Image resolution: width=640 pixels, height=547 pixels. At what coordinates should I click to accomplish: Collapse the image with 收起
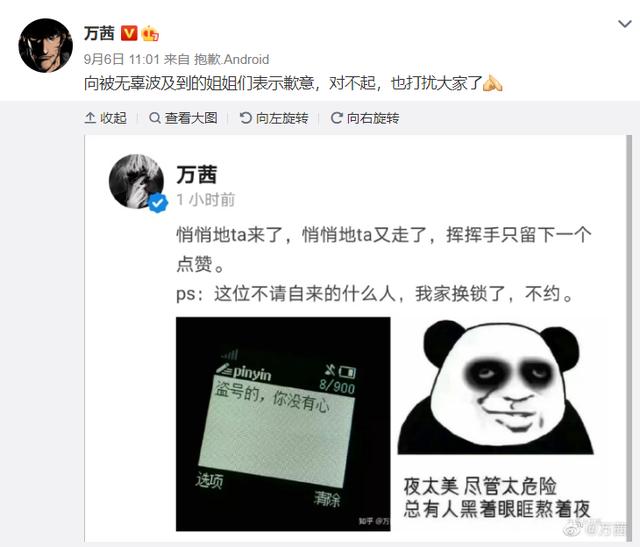105,118
